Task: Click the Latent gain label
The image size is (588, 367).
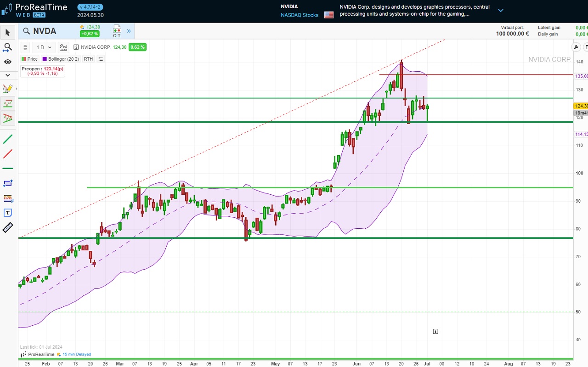Action: point(549,28)
